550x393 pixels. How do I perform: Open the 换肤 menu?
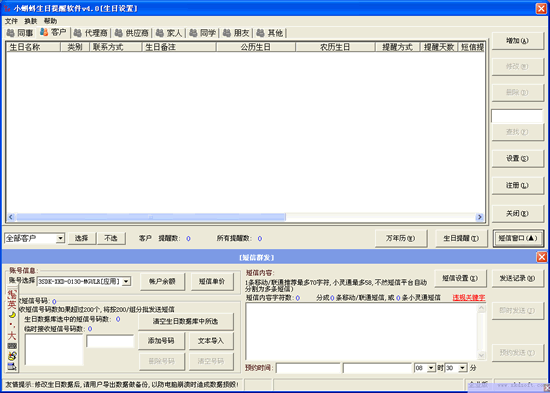tap(31, 21)
